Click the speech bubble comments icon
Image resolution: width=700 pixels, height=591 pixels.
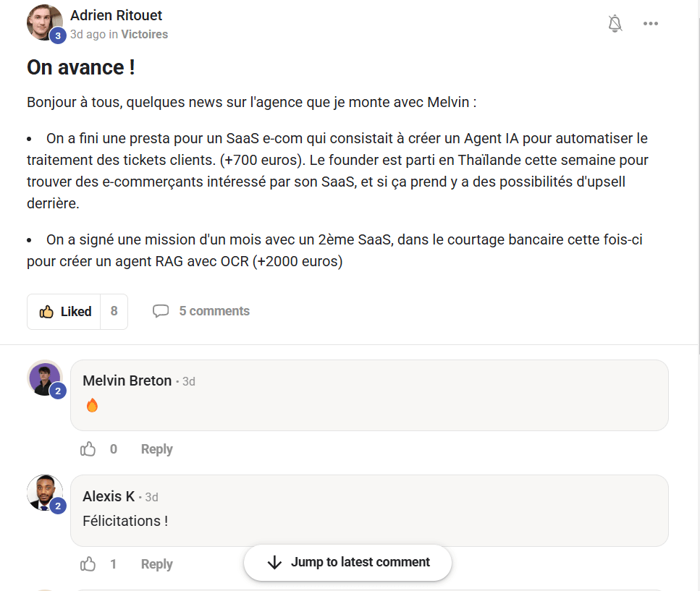coord(161,311)
